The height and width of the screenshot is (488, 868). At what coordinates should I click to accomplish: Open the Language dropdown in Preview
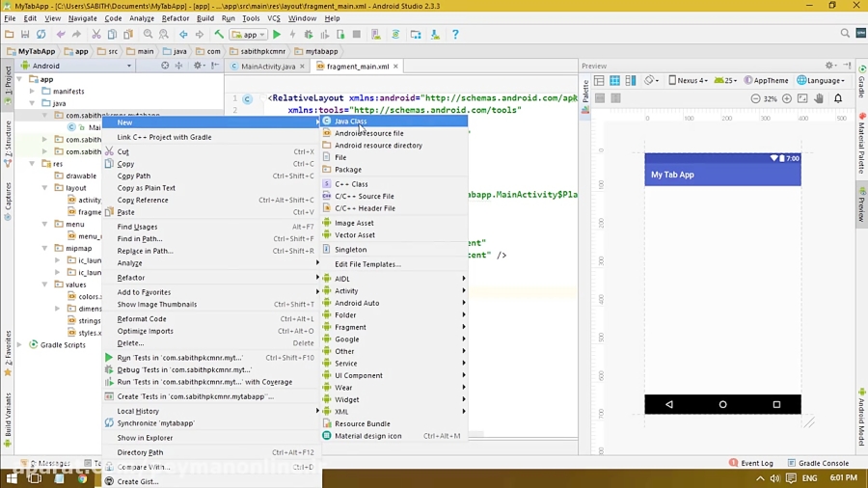tap(823, 81)
